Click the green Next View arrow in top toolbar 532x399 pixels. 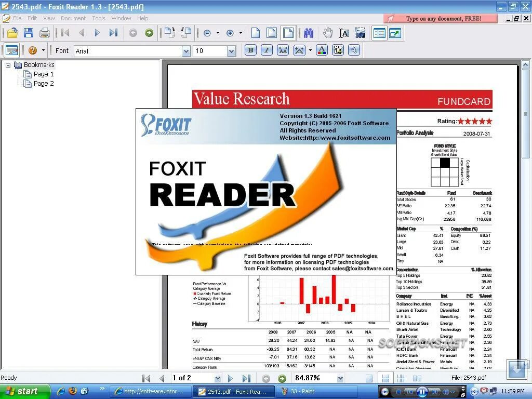click(149, 33)
